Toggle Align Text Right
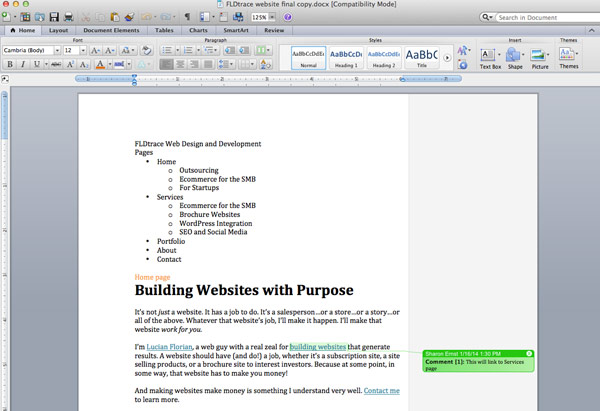Image resolution: width=600 pixels, height=411 pixels. point(194,64)
